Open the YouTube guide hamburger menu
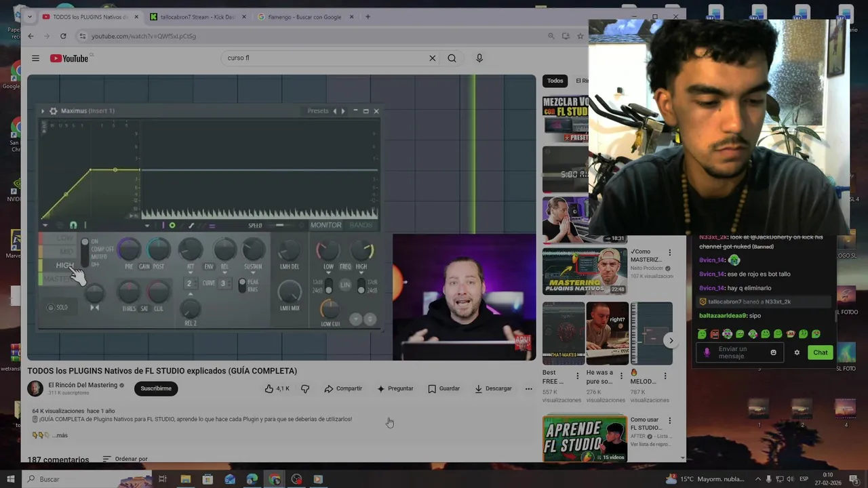 click(x=35, y=58)
